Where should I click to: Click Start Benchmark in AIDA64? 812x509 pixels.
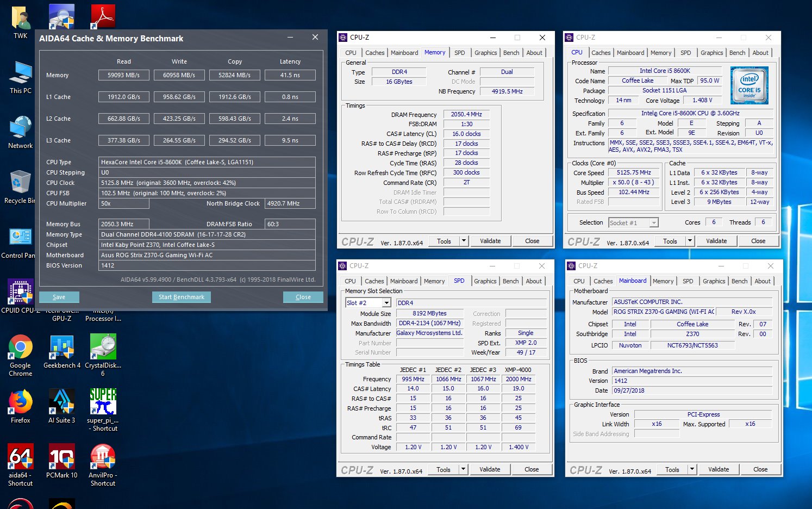click(182, 297)
